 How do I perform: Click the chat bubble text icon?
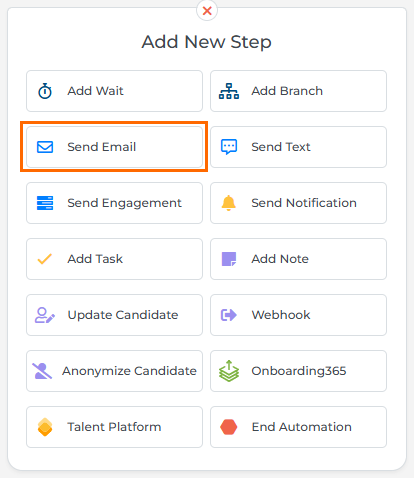tap(229, 147)
